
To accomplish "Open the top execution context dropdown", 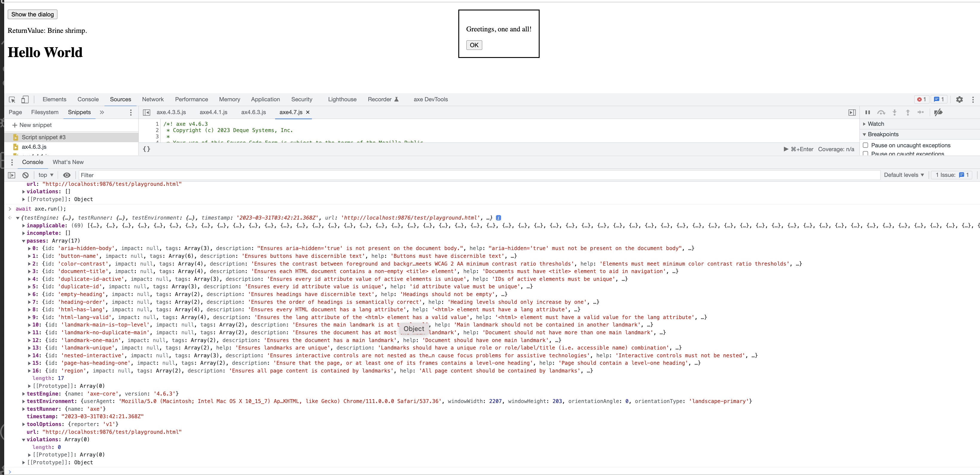I will (x=46, y=175).
